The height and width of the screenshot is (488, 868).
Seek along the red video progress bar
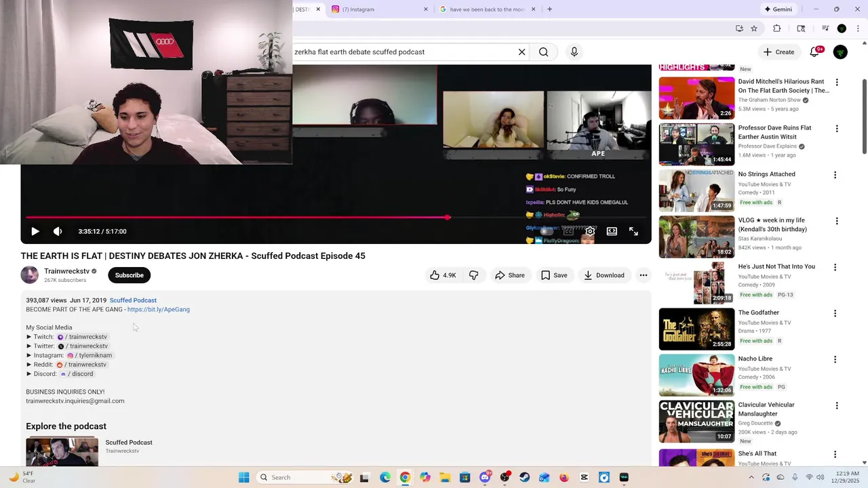click(336, 218)
